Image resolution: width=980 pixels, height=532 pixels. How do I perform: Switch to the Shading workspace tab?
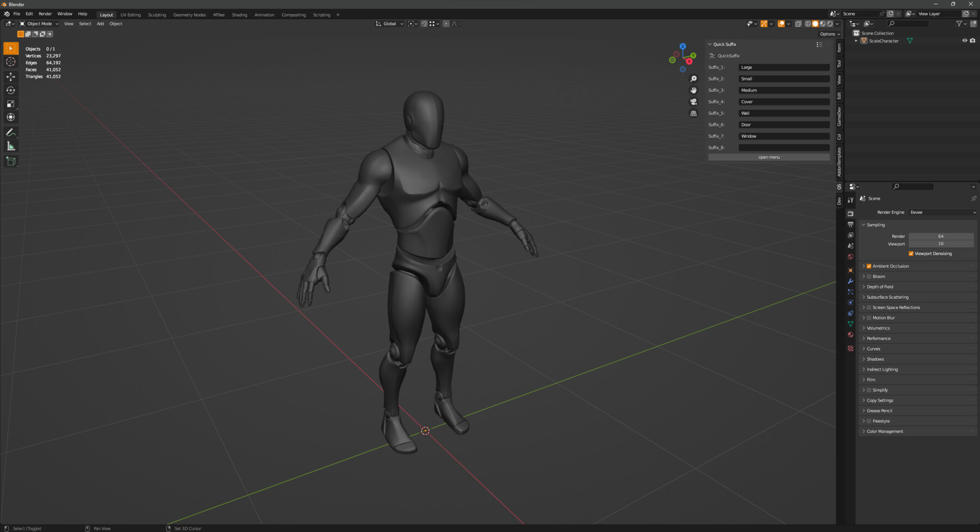239,15
